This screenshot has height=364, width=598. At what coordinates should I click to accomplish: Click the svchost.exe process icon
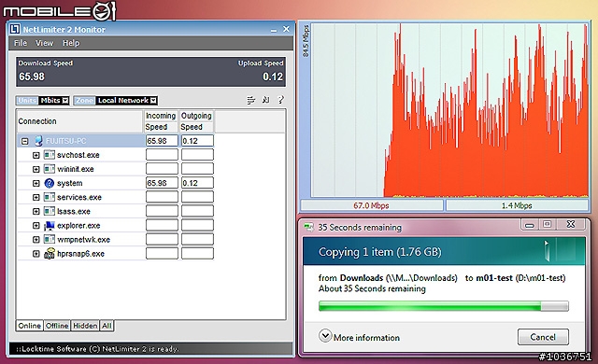pos(50,155)
